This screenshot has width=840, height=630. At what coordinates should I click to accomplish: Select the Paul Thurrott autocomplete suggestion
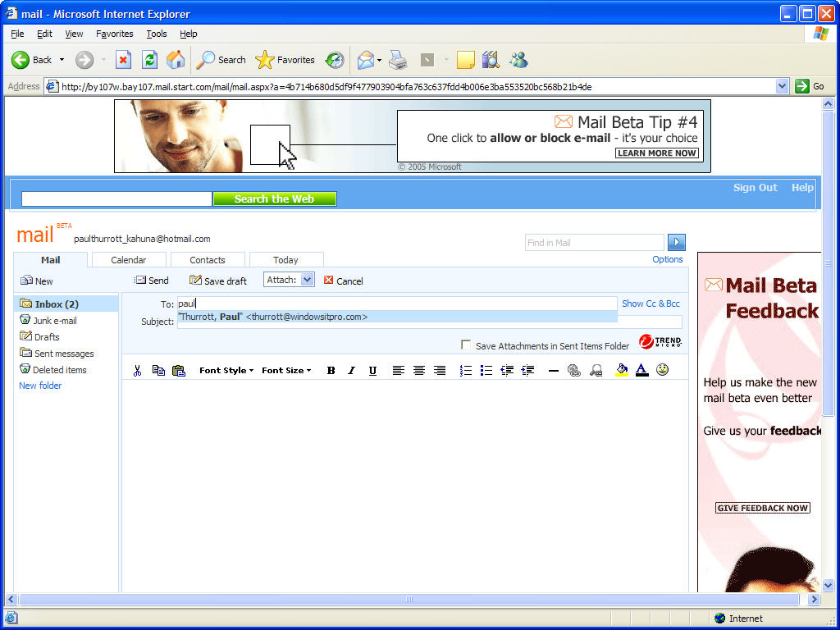tap(273, 317)
